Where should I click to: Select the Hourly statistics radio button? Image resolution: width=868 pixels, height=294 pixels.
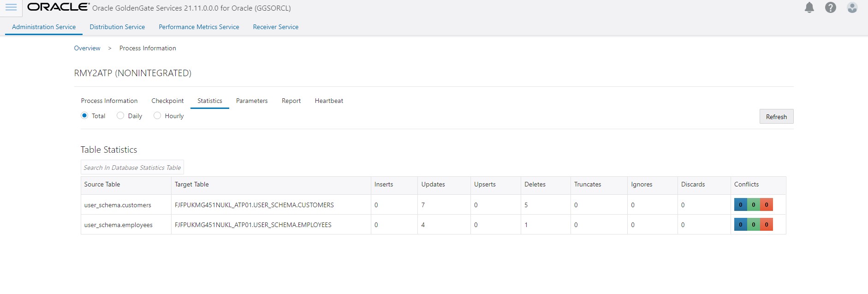[157, 115]
